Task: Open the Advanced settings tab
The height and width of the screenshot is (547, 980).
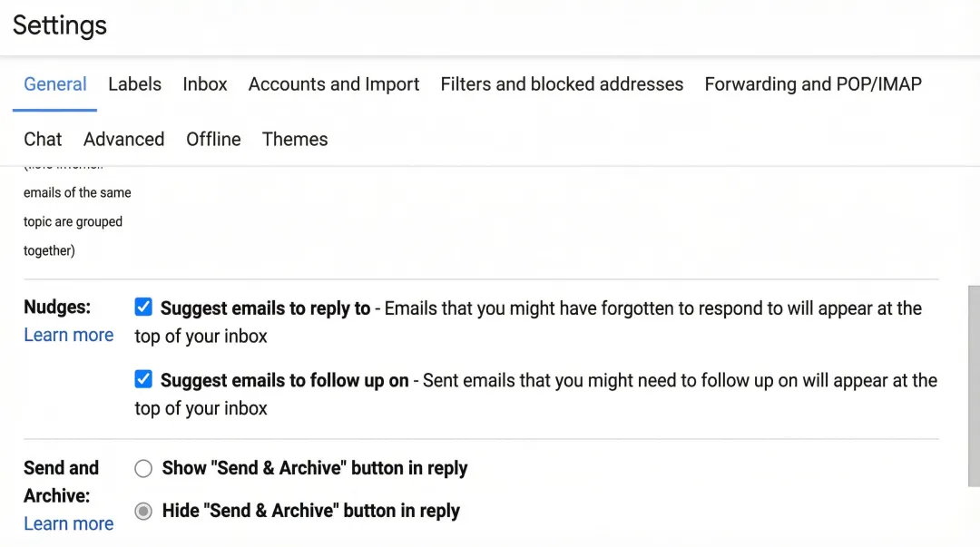Action: click(x=123, y=139)
